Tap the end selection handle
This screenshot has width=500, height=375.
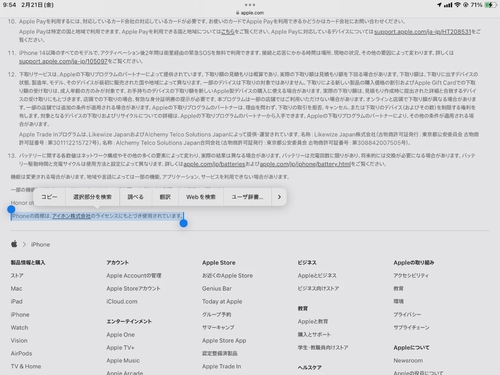(183, 223)
